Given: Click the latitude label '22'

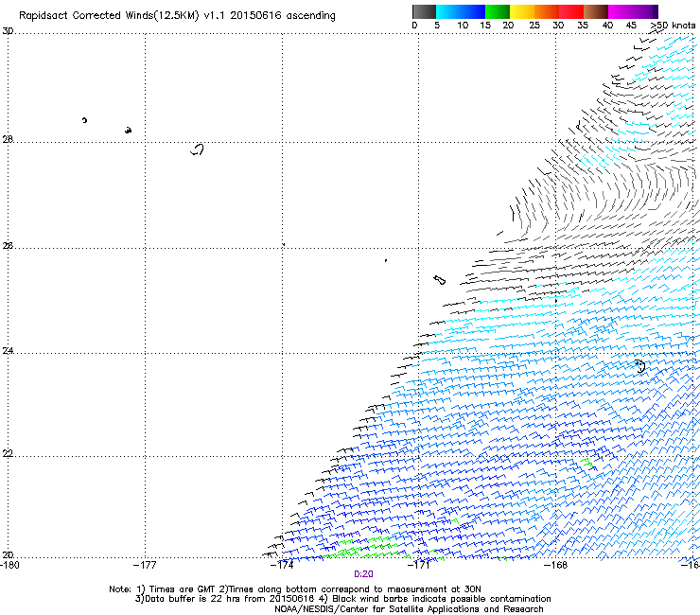Looking at the screenshot, I should [8, 453].
